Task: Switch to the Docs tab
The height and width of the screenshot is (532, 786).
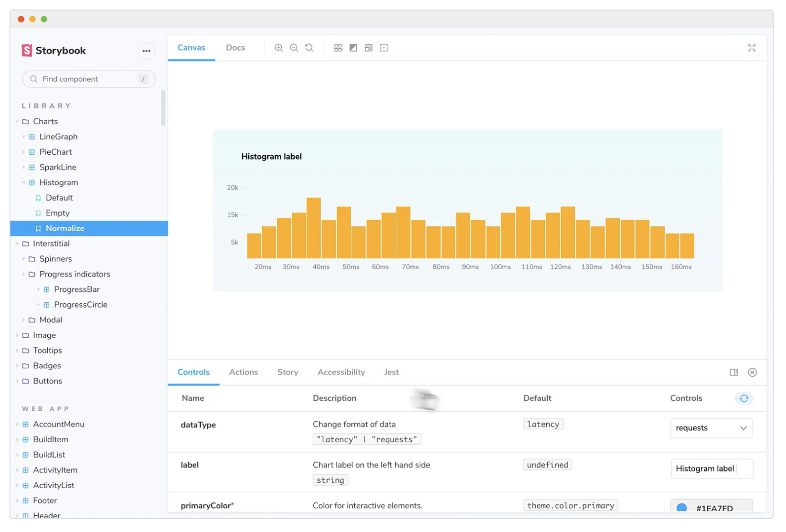Action: tap(235, 48)
